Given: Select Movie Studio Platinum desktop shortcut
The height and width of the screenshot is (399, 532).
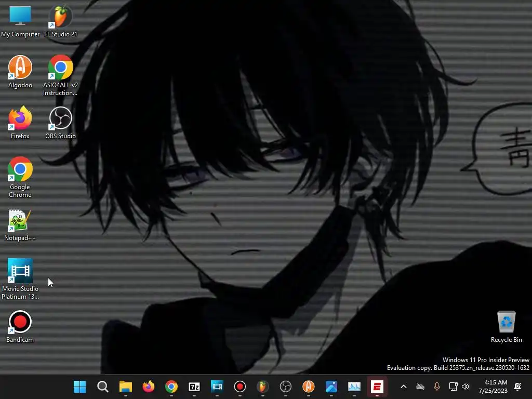Looking at the screenshot, I should tap(20, 279).
